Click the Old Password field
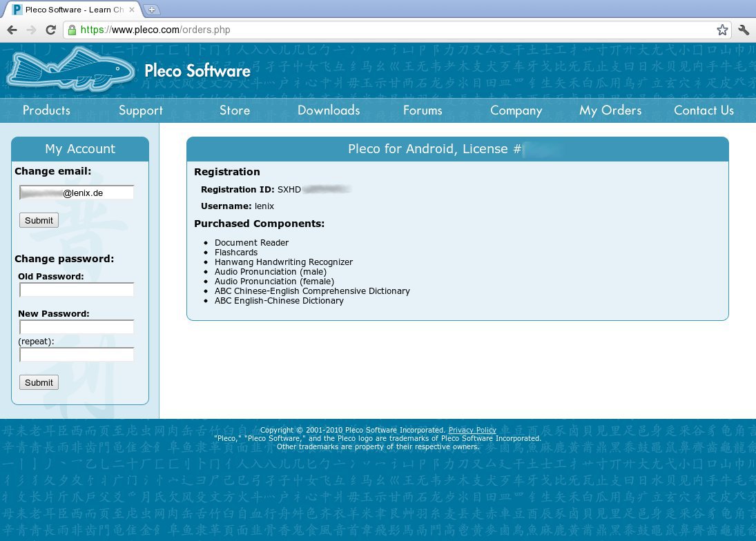The height and width of the screenshot is (541, 756). click(77, 290)
